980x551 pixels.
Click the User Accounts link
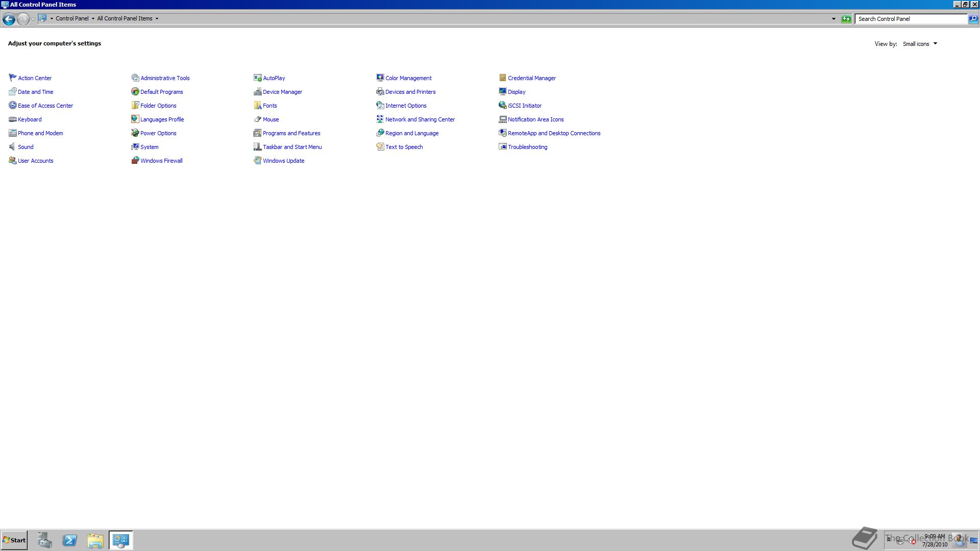(35, 161)
